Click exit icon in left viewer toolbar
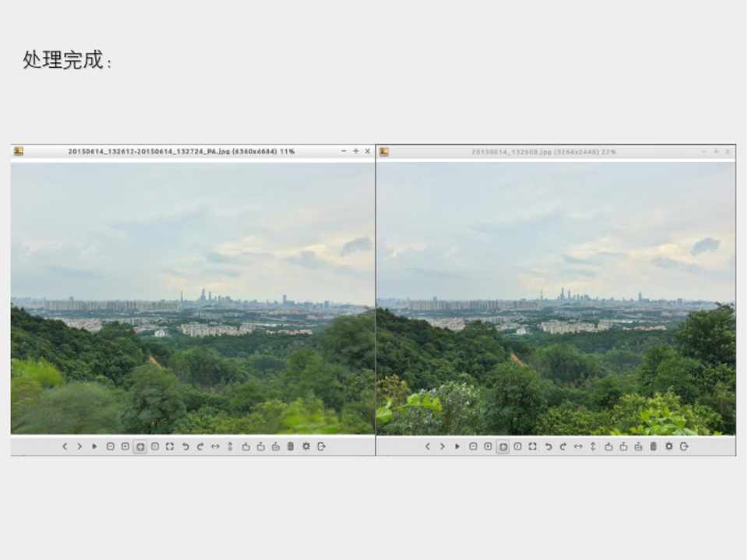Image resolution: width=748 pixels, height=560 pixels. [x=321, y=446]
